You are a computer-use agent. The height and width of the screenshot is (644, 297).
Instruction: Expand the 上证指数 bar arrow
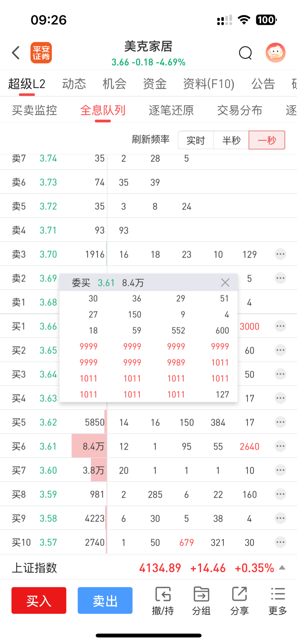click(282, 568)
